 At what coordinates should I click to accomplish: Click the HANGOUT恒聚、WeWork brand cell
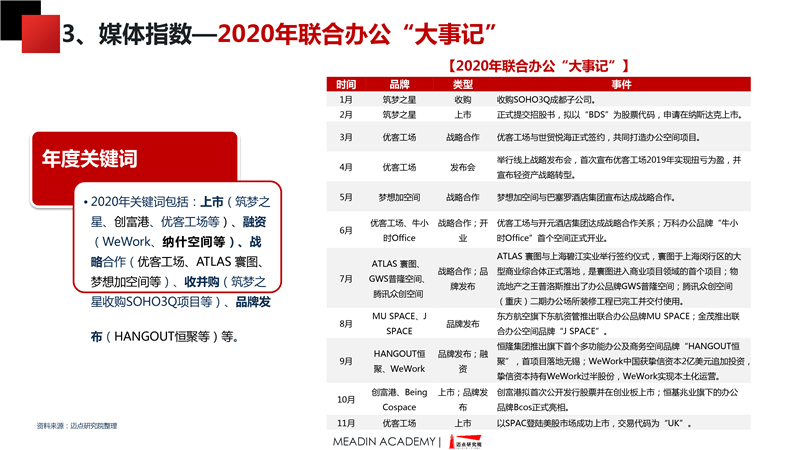pos(399,362)
